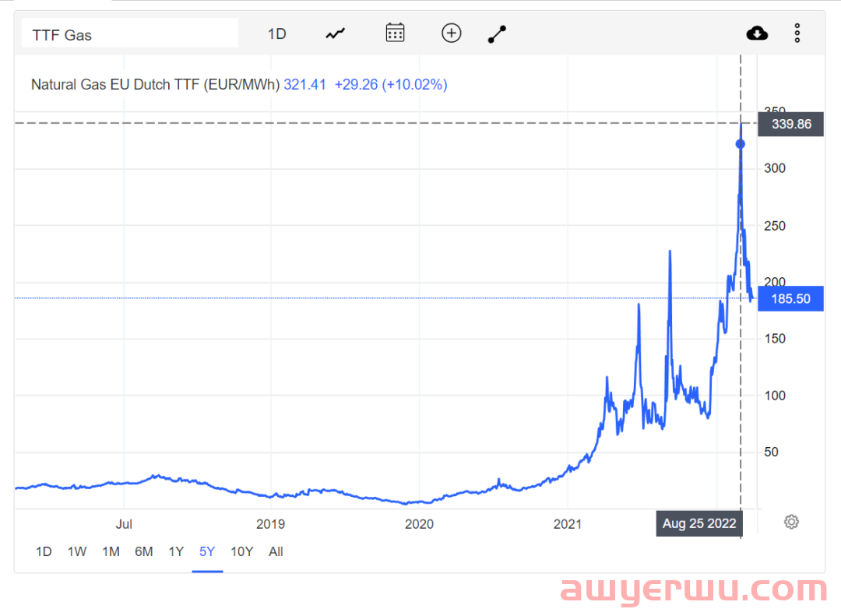The image size is (841, 616).
Task: Open the calendar date range picker
Action: 395,33
